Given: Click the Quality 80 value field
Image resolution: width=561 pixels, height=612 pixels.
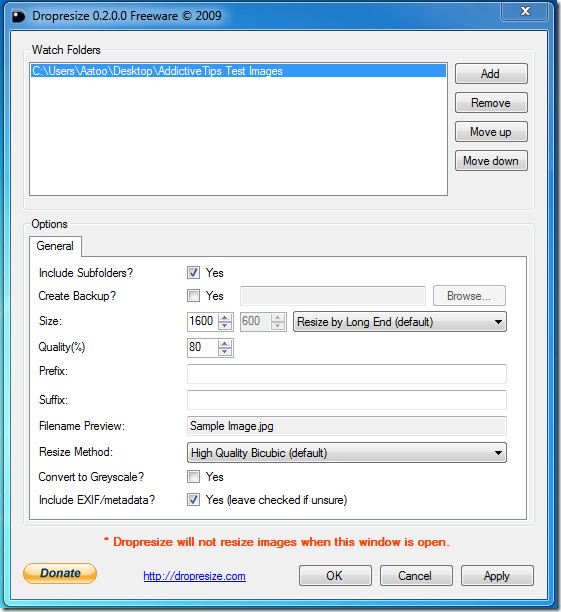Looking at the screenshot, I should [203, 347].
